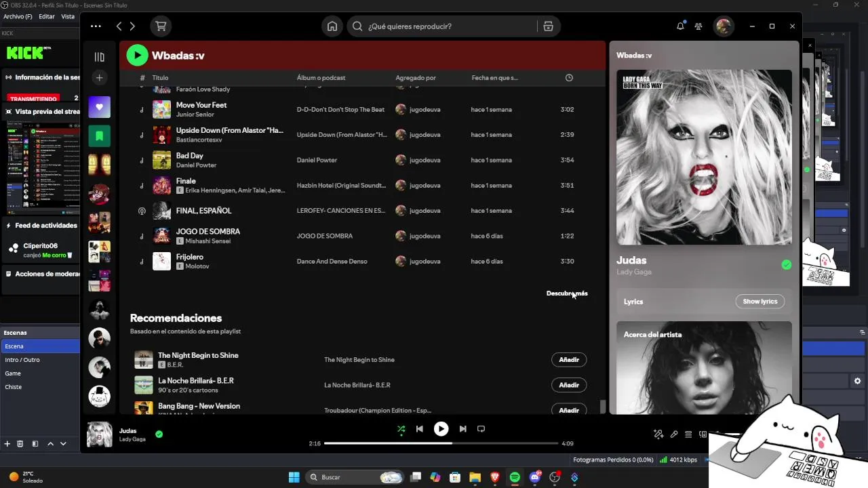868x488 pixels.
Task: Open Born This Way album cover
Action: 704,157
